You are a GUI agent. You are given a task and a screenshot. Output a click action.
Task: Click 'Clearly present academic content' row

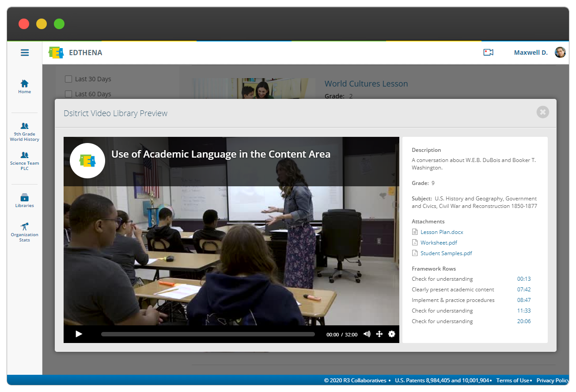[x=471, y=290]
